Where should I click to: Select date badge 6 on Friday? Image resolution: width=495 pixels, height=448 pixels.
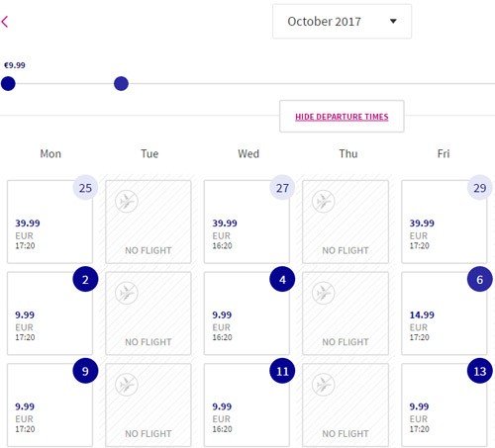[480, 279]
